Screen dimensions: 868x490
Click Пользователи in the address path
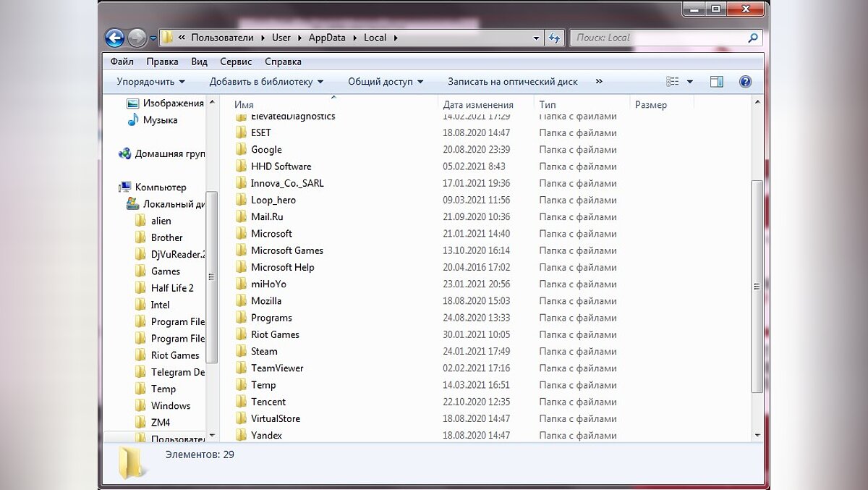(x=222, y=38)
